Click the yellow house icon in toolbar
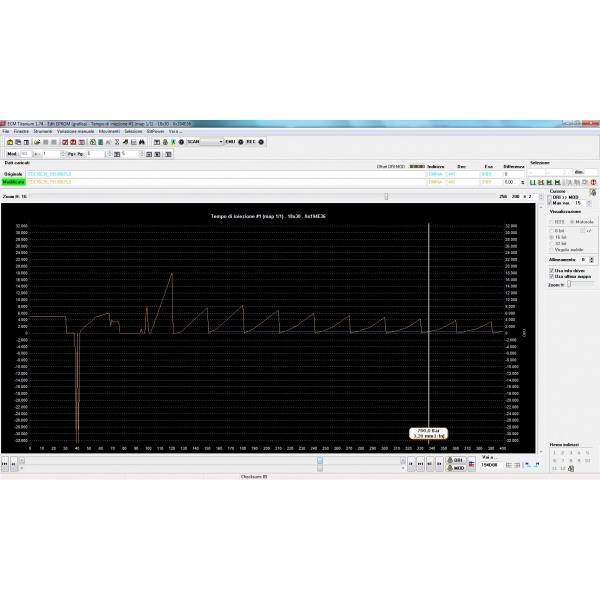600x600 pixels. click(x=10, y=142)
